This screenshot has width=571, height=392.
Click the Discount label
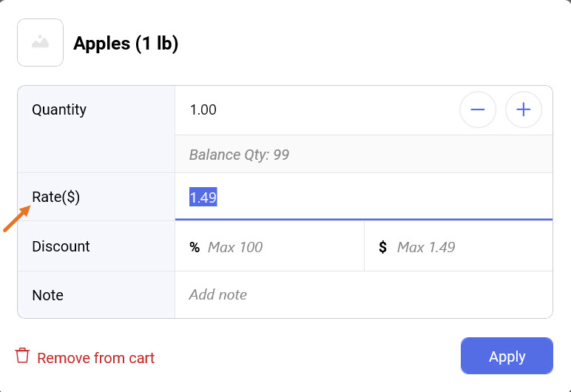pyautogui.click(x=61, y=246)
